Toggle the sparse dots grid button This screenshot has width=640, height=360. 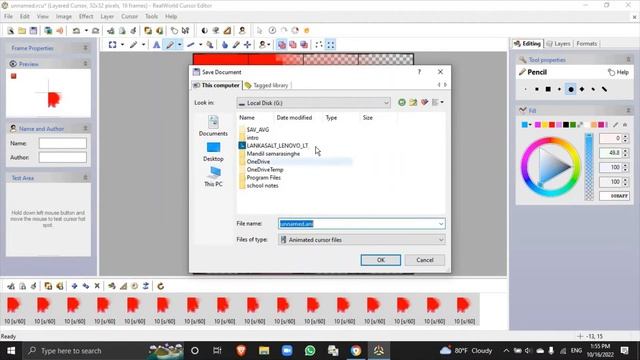319,45
